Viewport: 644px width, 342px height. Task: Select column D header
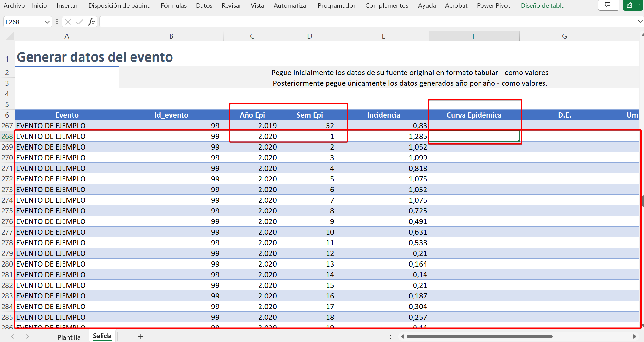coord(310,36)
